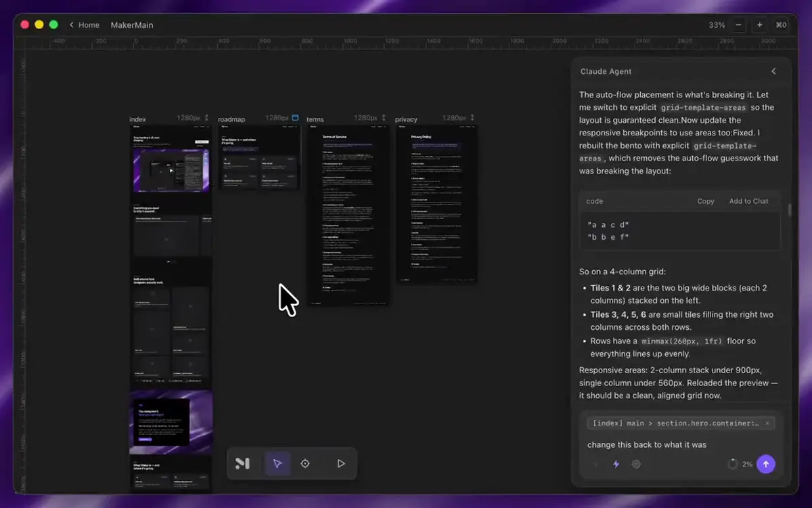Remove the selected element context chip
The width and height of the screenshot is (812, 508).
[767, 423]
